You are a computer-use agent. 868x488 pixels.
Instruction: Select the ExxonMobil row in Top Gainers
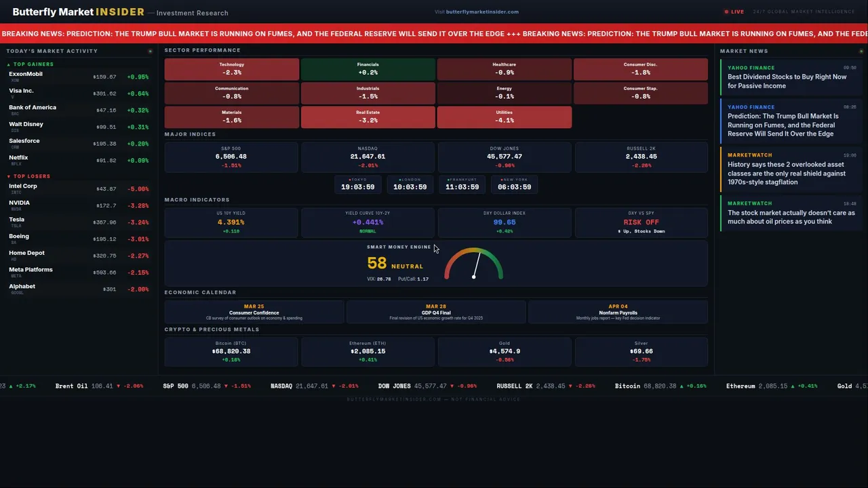click(79, 77)
